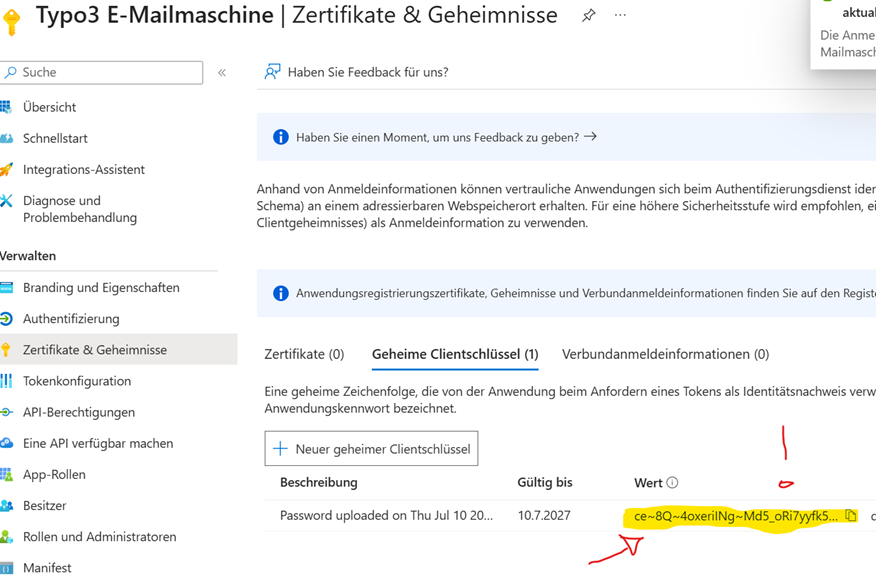Screen dimensions: 876x584
Task: Click the Tokenkonfiguration bars icon
Action: (6, 381)
